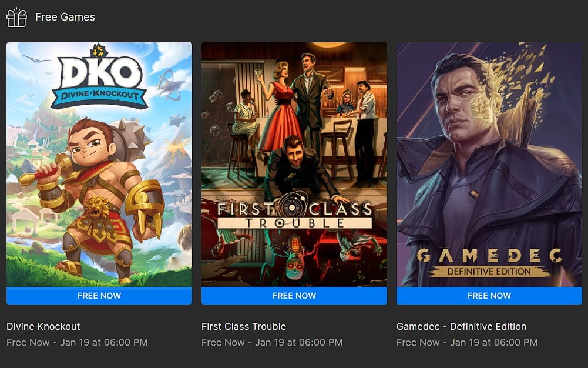Click the Definitive Edition banner on cover
Viewport: 588px width, 368px height.
489,272
